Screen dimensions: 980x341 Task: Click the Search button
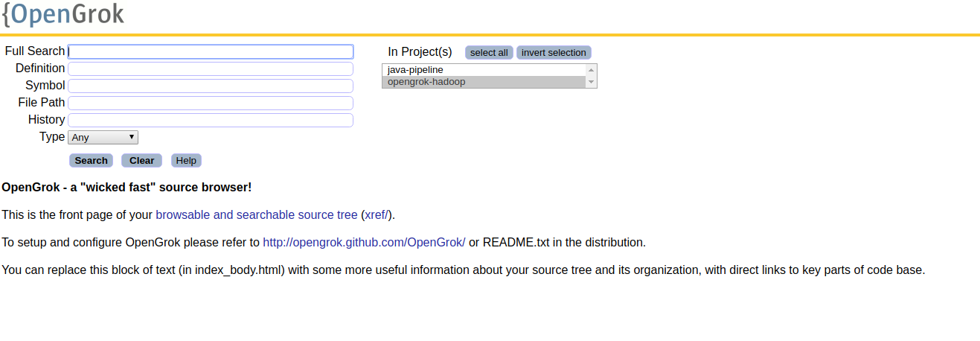pos(92,160)
